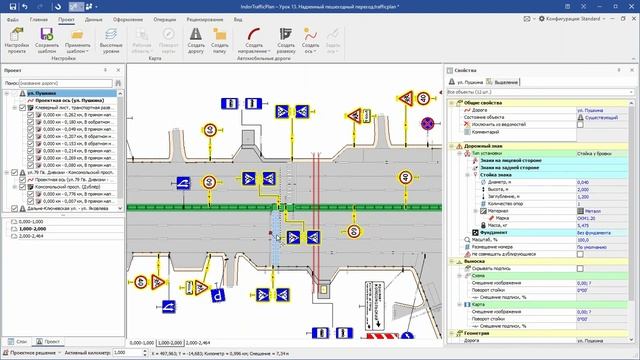The image size is (640, 360).
Task: Open Проектное решение status bar dropdown
Action: point(32,352)
